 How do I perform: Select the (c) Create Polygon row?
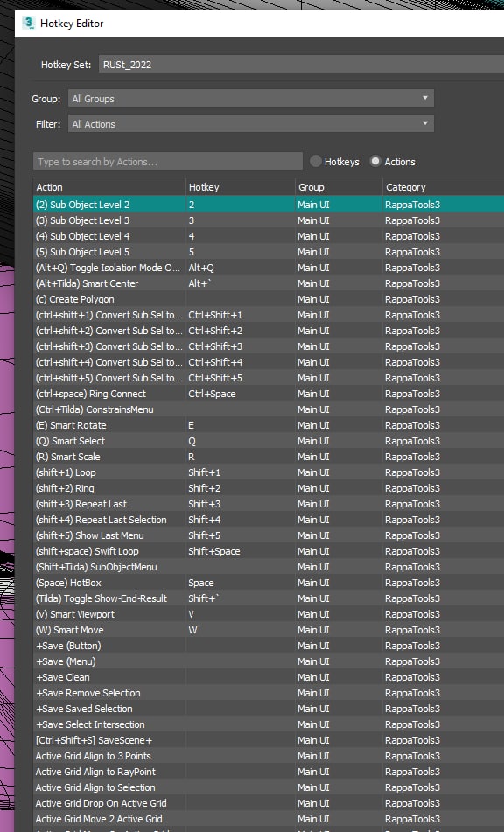point(269,299)
